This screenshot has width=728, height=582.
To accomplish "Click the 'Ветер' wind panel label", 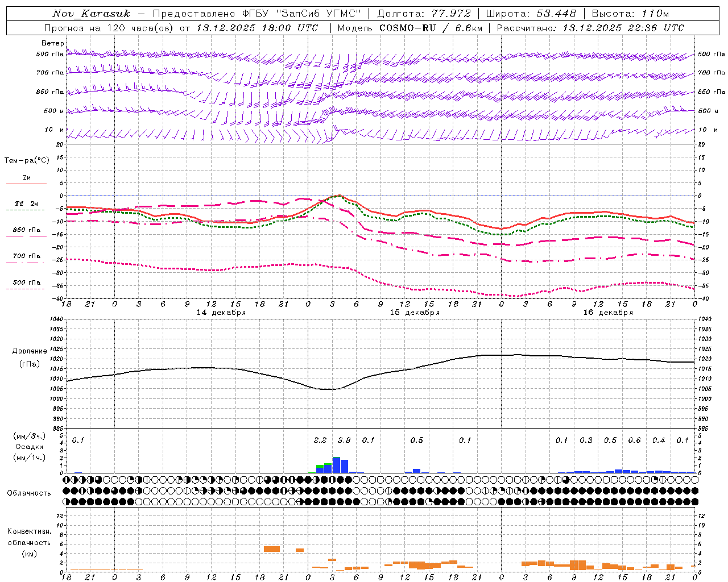I will pos(52,43).
